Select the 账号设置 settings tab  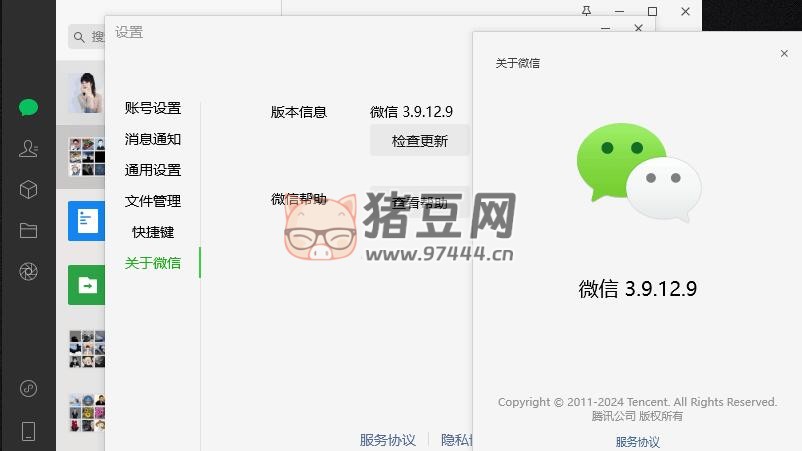pyautogui.click(x=153, y=108)
